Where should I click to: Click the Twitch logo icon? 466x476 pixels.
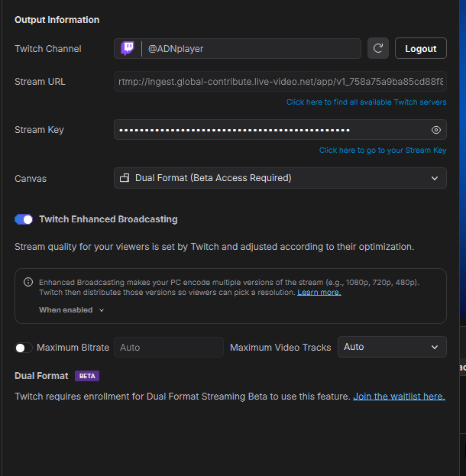[x=128, y=49]
